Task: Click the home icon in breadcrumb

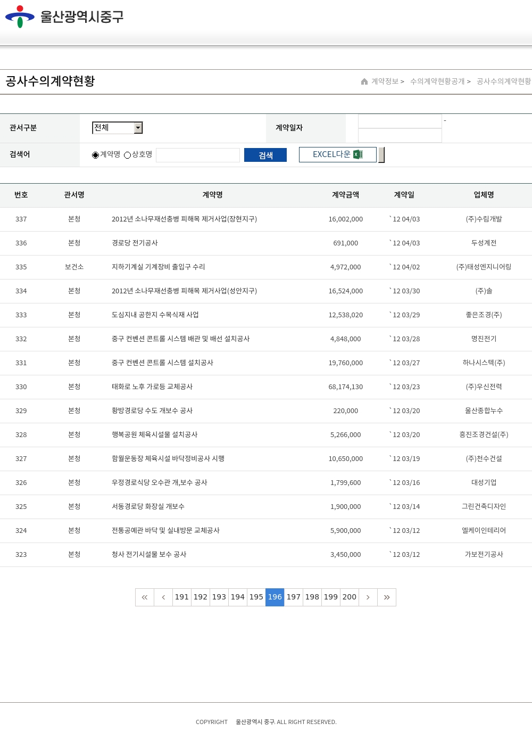Action: click(x=364, y=81)
